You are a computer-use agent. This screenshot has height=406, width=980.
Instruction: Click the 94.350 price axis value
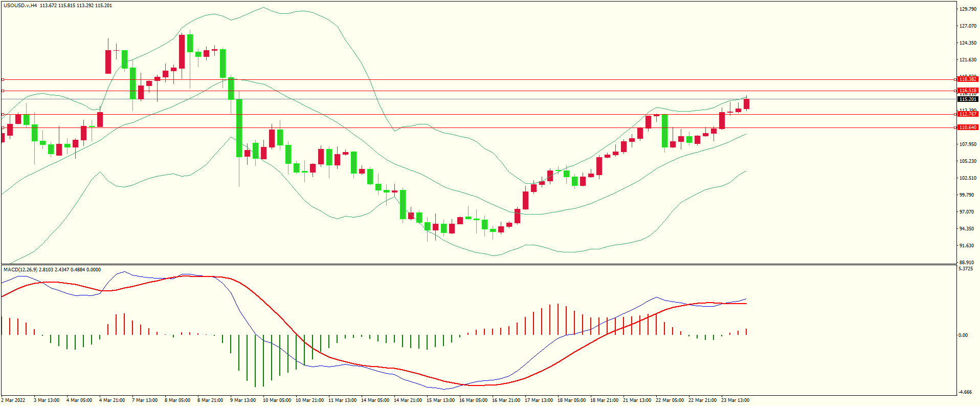click(967, 229)
